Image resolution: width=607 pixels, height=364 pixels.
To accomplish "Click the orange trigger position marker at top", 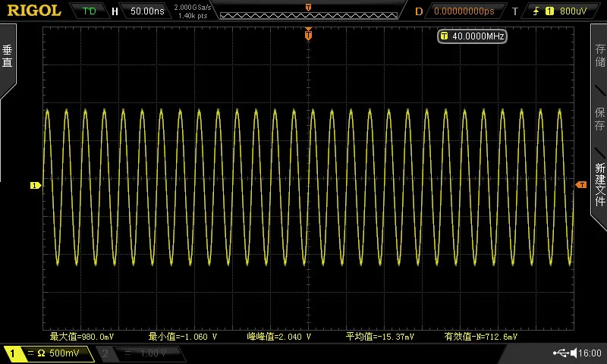I will [308, 34].
